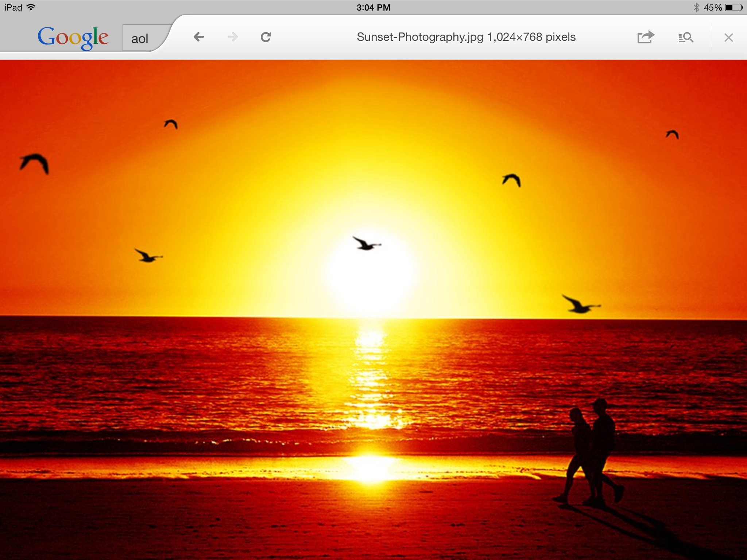The width and height of the screenshot is (747, 560).
Task: Tap the battery indicator icon
Action: pyautogui.click(x=733, y=7)
